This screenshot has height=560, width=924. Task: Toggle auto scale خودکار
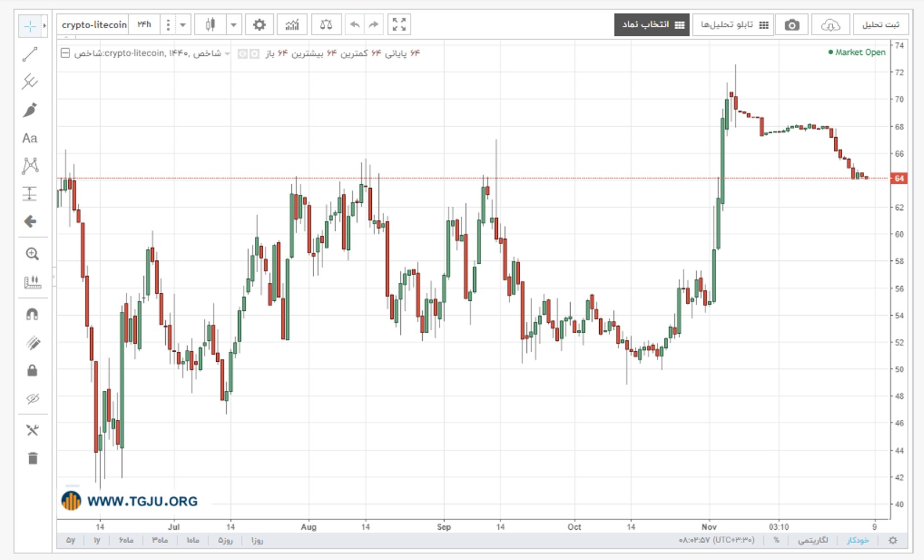[x=857, y=540]
